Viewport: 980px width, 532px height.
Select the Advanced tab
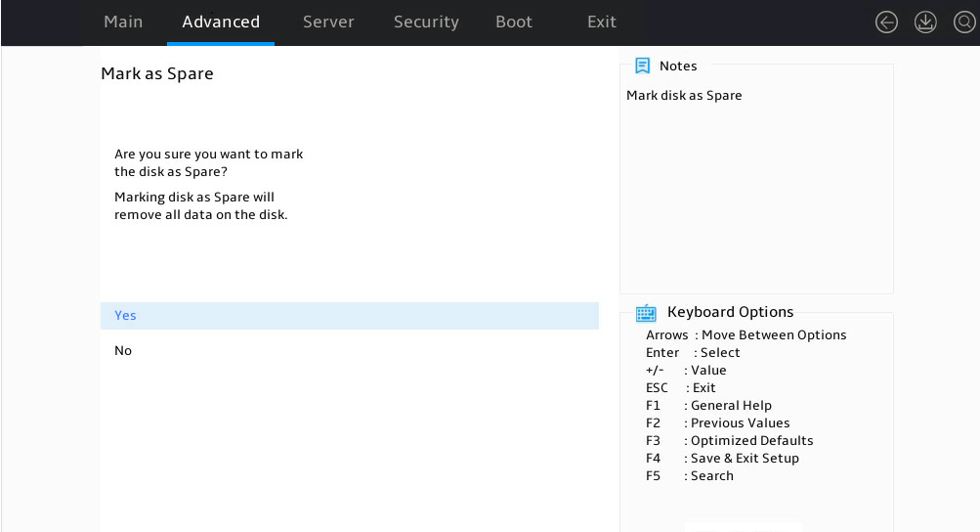coord(221,22)
